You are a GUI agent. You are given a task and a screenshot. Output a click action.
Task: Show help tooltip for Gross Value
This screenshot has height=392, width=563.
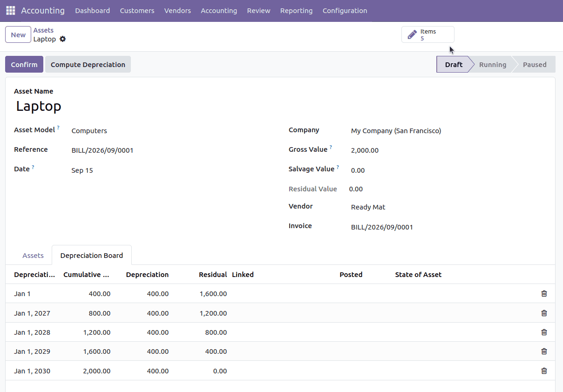pyautogui.click(x=331, y=147)
